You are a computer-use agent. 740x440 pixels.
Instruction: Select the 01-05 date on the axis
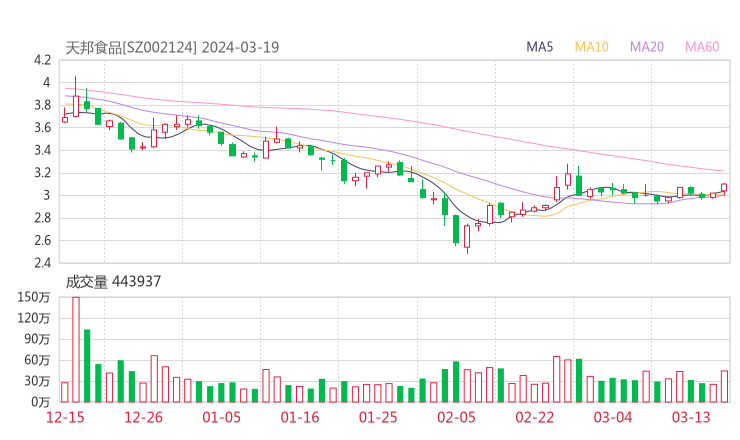tap(221, 417)
